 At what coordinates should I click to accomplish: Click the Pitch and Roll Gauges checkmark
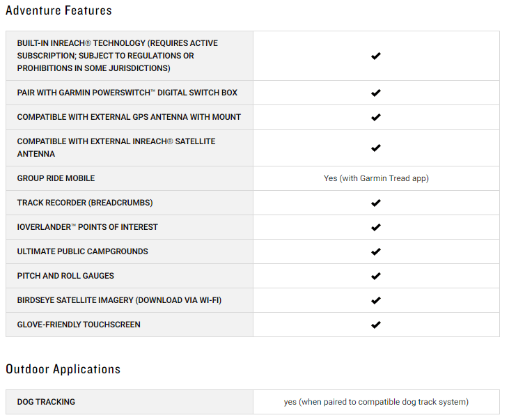376,276
